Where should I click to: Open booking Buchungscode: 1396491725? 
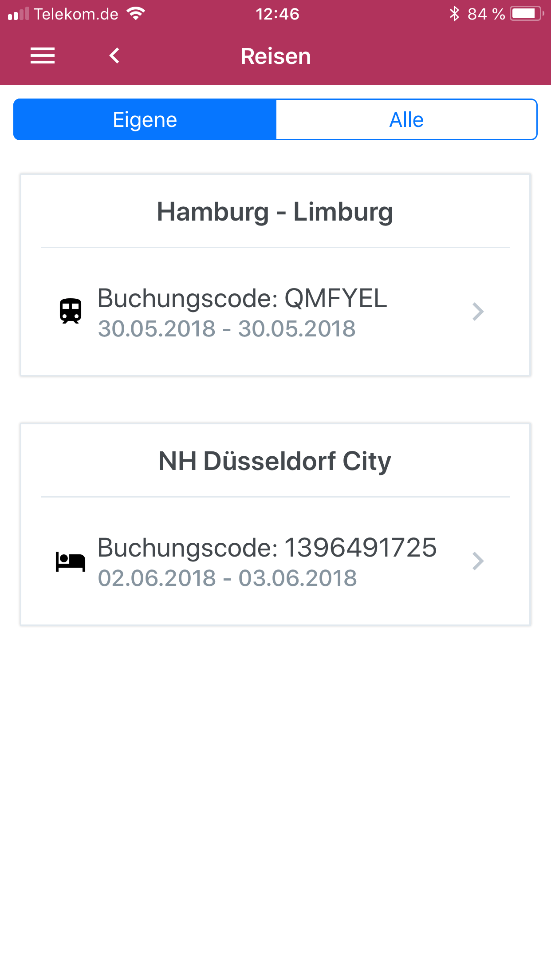click(x=275, y=561)
